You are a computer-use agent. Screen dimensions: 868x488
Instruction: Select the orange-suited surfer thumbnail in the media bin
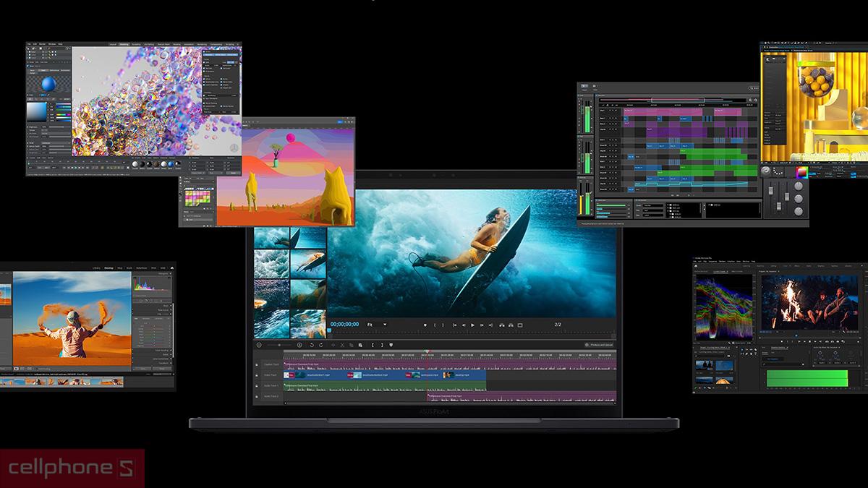click(x=308, y=264)
